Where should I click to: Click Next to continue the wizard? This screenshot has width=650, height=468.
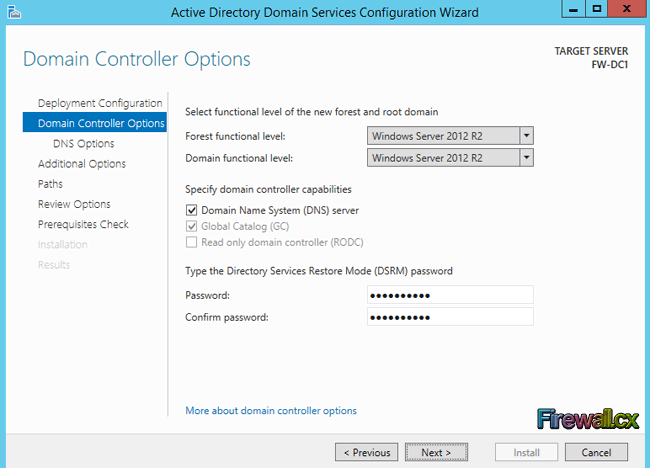click(x=436, y=452)
